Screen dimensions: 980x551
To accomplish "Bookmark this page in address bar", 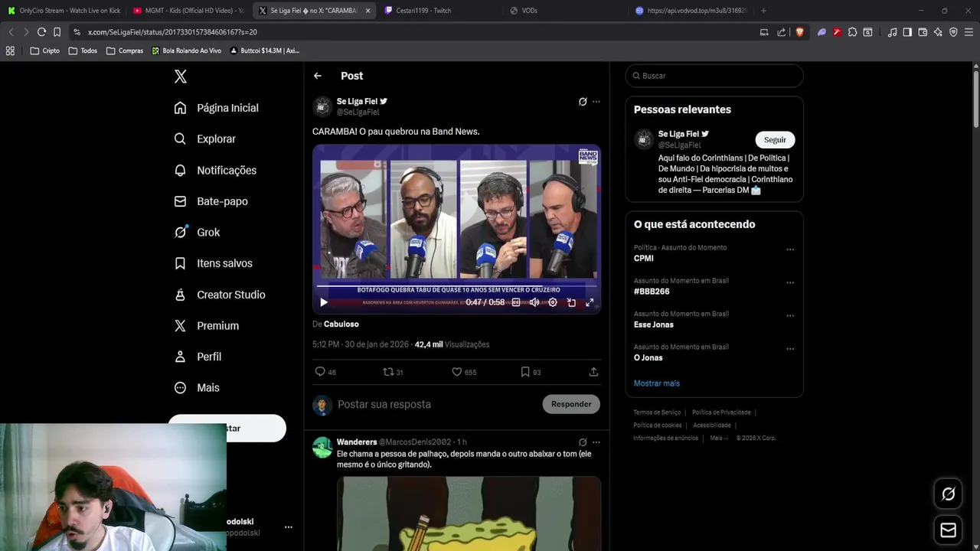I will click(57, 32).
